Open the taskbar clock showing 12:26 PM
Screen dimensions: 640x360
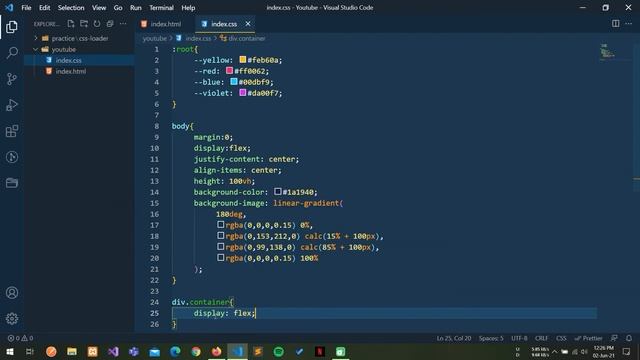[603, 351]
